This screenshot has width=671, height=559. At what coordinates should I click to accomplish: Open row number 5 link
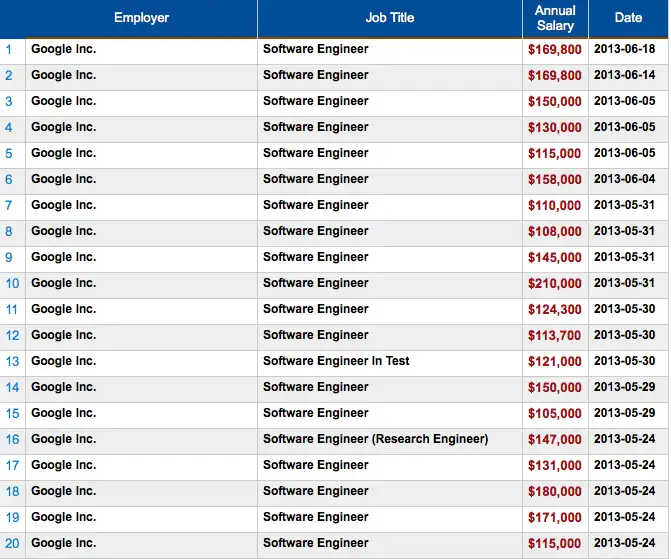[9, 154]
